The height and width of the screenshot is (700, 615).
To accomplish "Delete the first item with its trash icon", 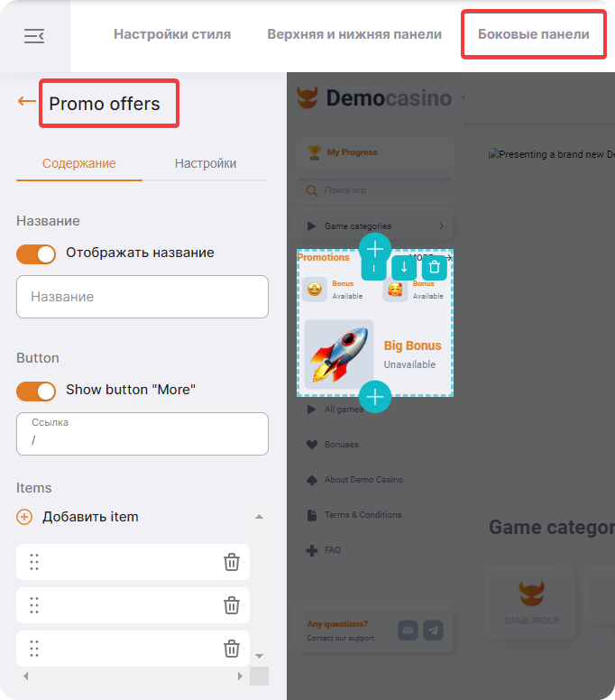I will [x=231, y=562].
